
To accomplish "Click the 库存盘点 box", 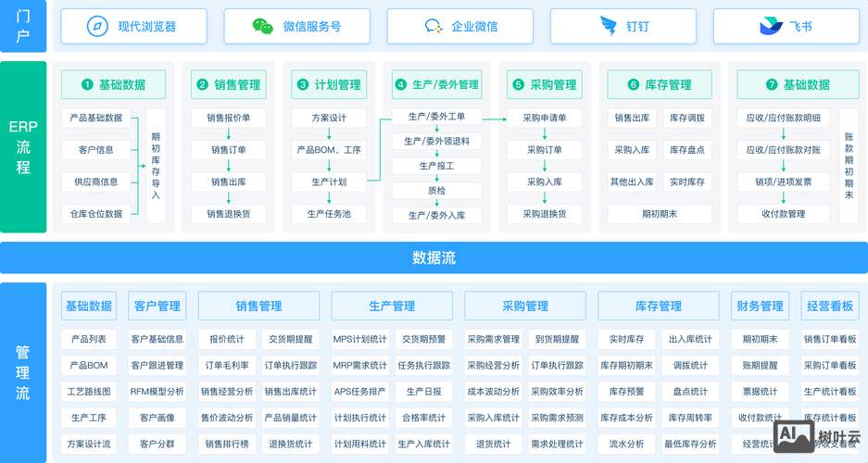I will click(687, 150).
